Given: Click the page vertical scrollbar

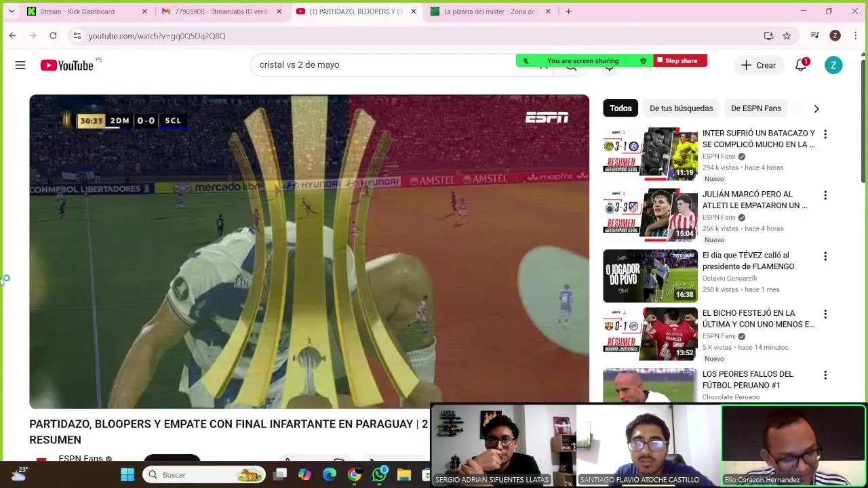Looking at the screenshot, I should click(x=863, y=122).
